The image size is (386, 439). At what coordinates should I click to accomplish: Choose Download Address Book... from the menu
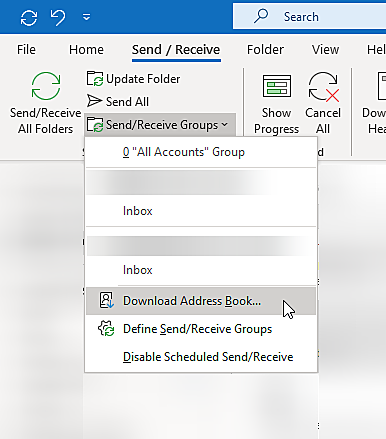[x=201, y=301]
